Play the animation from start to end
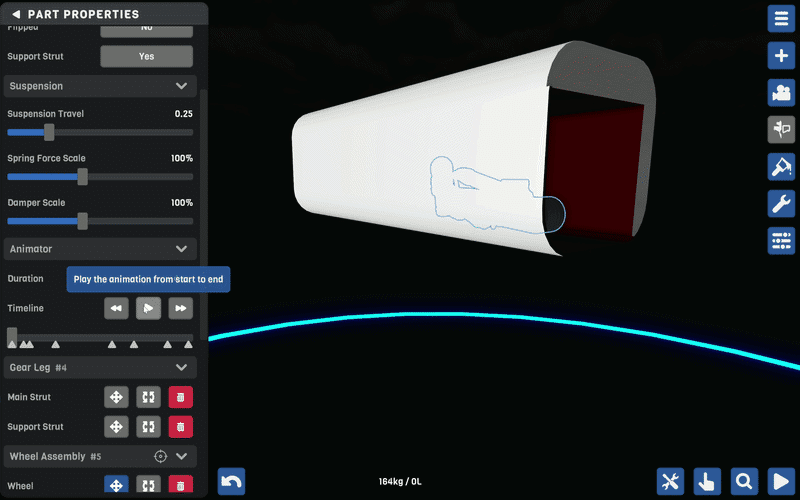Screen dimensions: 800x500 (x=148, y=308)
